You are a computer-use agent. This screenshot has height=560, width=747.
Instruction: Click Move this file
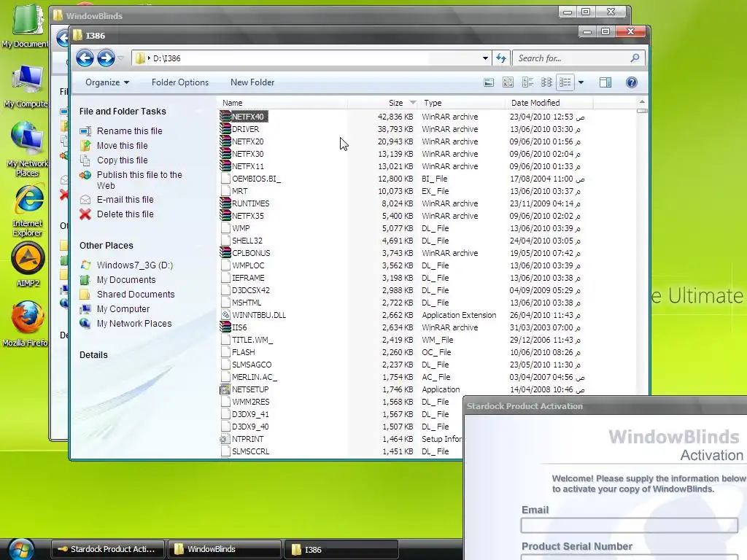coord(122,146)
